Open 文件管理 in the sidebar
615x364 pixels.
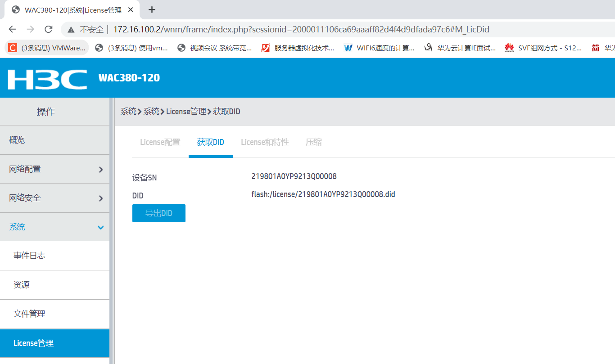54,314
